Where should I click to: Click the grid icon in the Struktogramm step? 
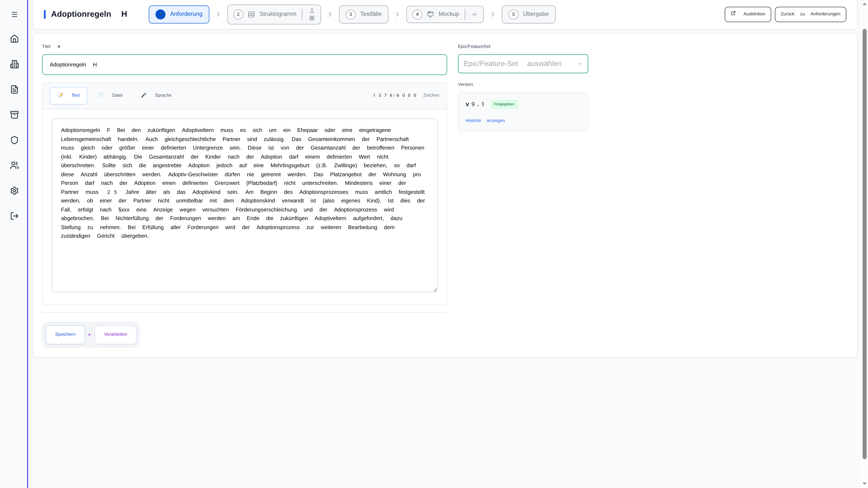point(312,19)
